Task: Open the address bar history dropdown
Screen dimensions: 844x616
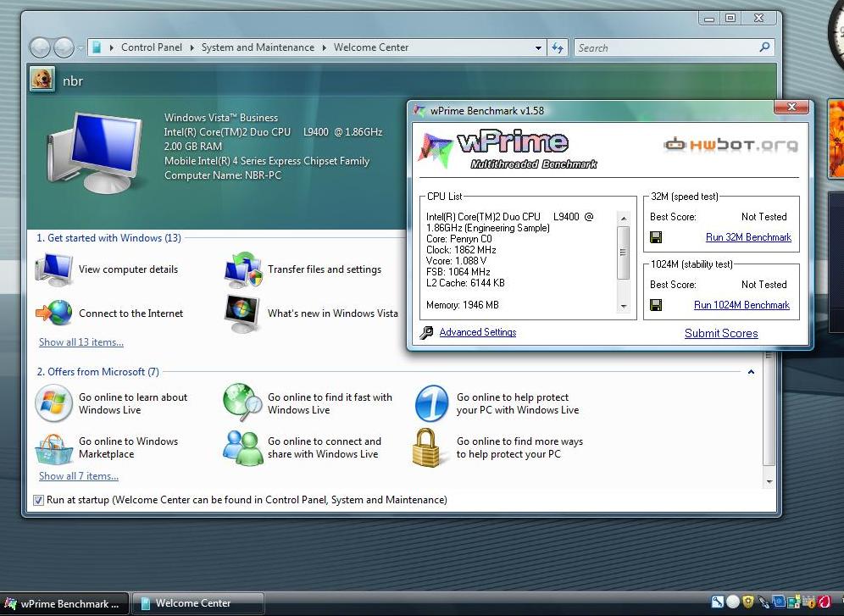Action: tap(538, 48)
